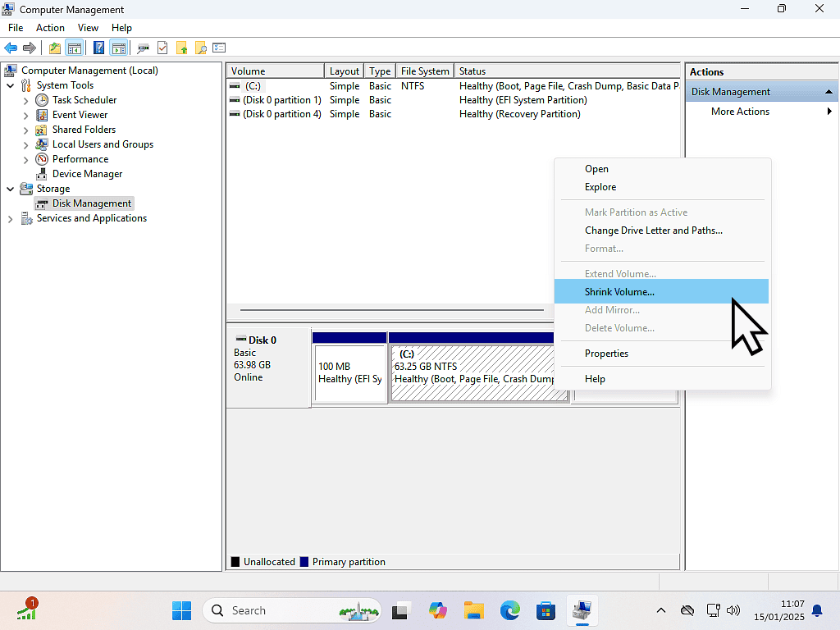This screenshot has height=630, width=840.
Task: Click the checklist settings toolbar icon
Action: click(x=219, y=48)
